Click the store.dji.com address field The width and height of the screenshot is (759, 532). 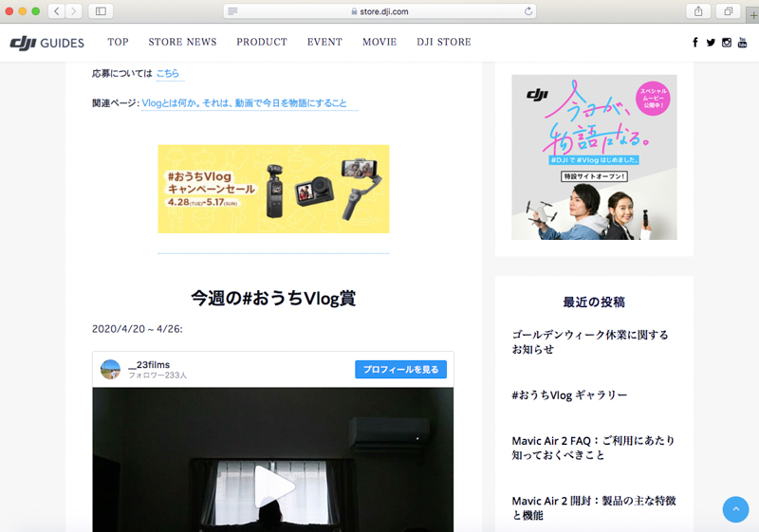tap(380, 11)
